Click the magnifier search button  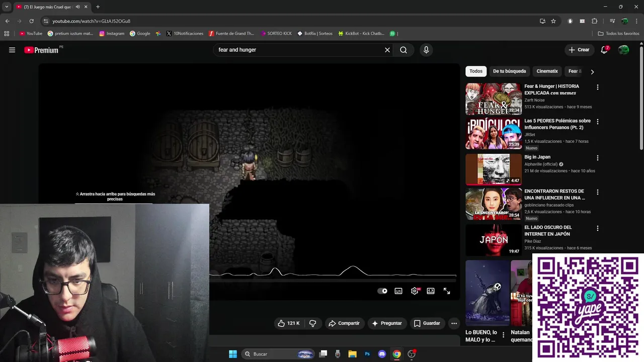click(404, 50)
